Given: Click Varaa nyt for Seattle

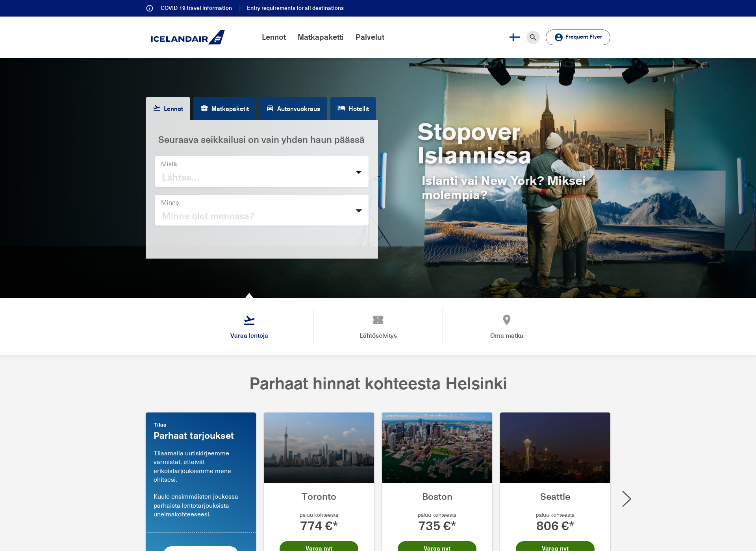Looking at the screenshot, I should coord(555,547).
